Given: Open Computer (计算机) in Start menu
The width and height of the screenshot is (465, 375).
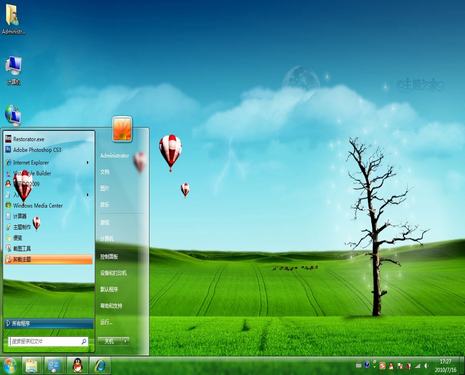Looking at the screenshot, I should 107,239.
